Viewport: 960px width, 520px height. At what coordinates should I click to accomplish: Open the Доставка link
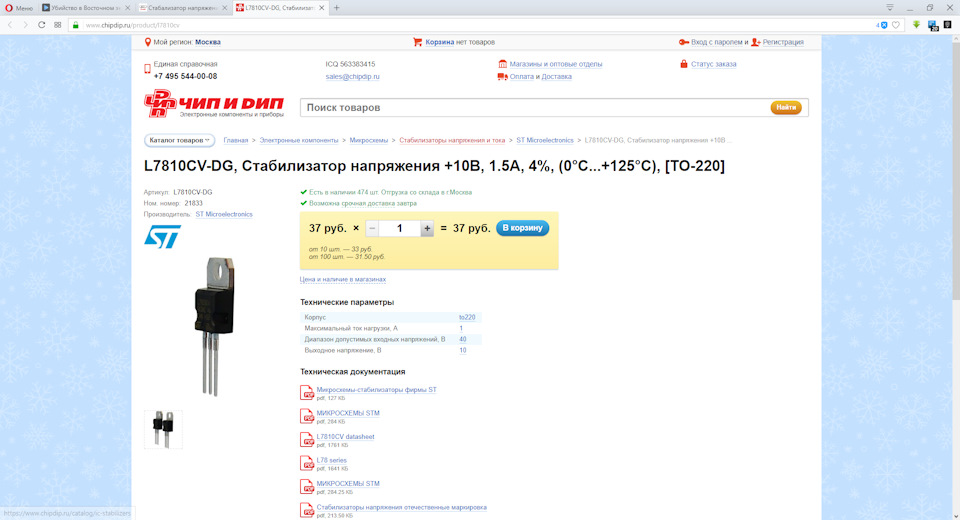point(557,77)
